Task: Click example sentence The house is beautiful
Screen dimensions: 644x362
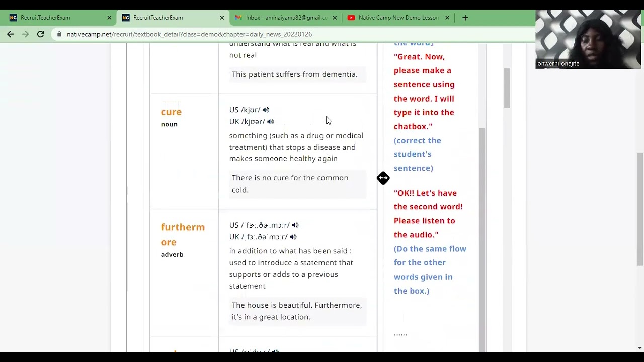Action: click(297, 311)
